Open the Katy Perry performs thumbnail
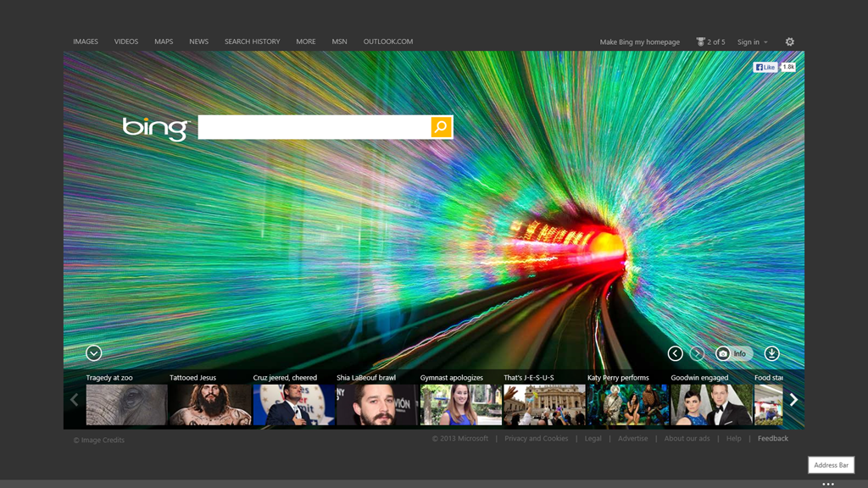The width and height of the screenshot is (868, 488). pos(627,404)
